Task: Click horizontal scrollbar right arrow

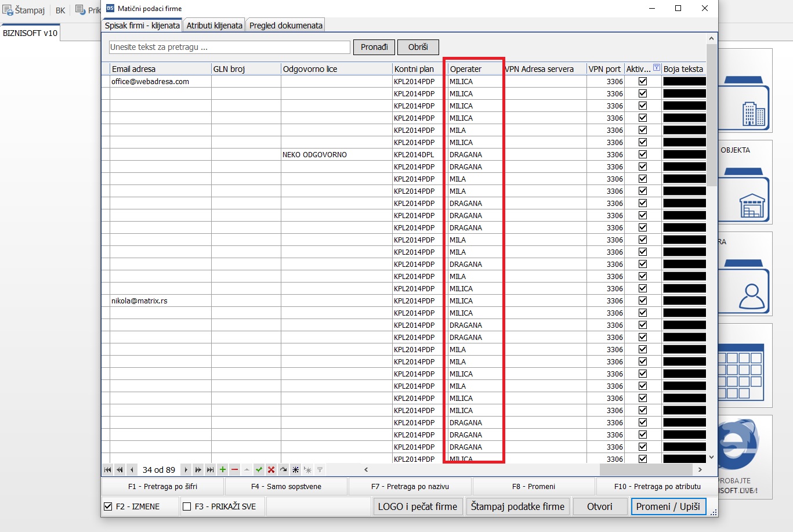Action: click(x=700, y=470)
